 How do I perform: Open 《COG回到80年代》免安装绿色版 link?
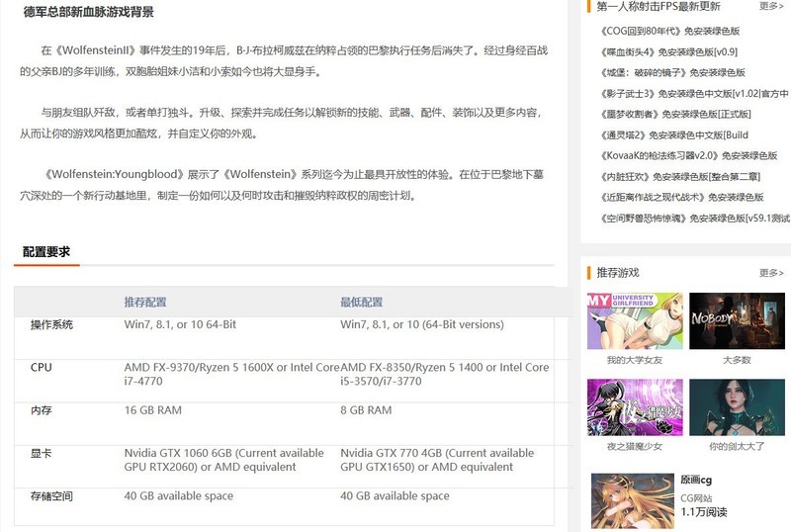pyautogui.click(x=669, y=32)
